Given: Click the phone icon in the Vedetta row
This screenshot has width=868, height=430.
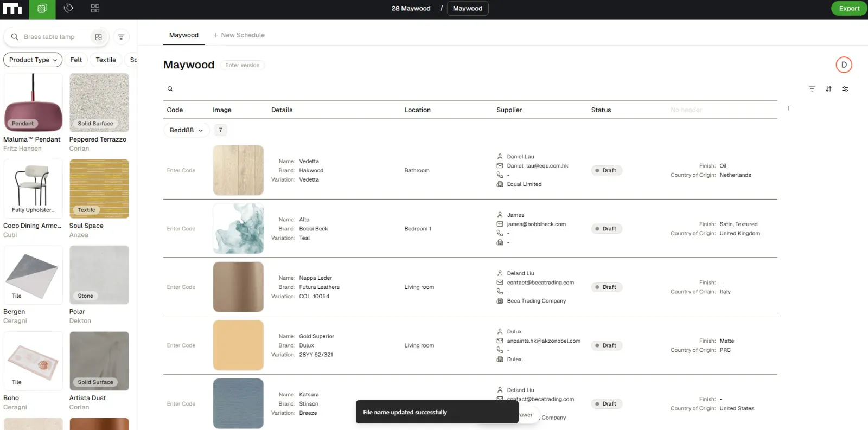Looking at the screenshot, I should [x=500, y=175].
